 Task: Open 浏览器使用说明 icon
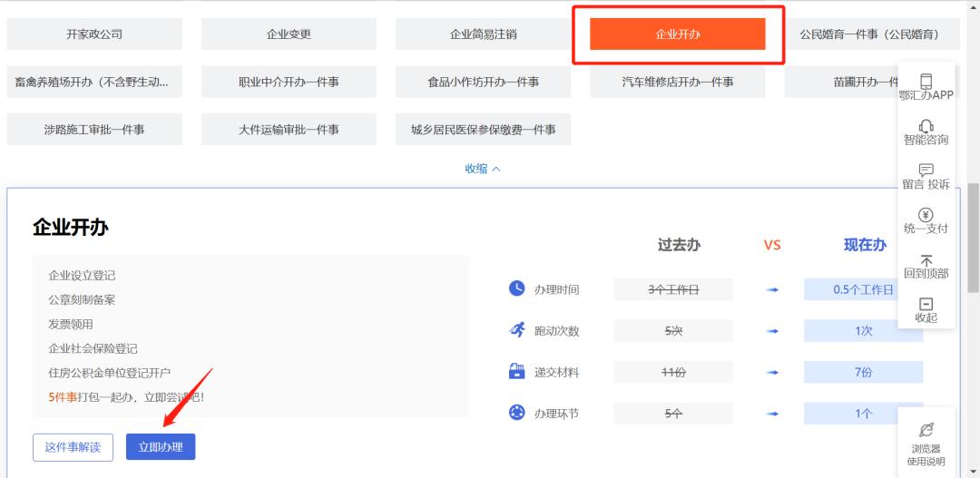926,430
